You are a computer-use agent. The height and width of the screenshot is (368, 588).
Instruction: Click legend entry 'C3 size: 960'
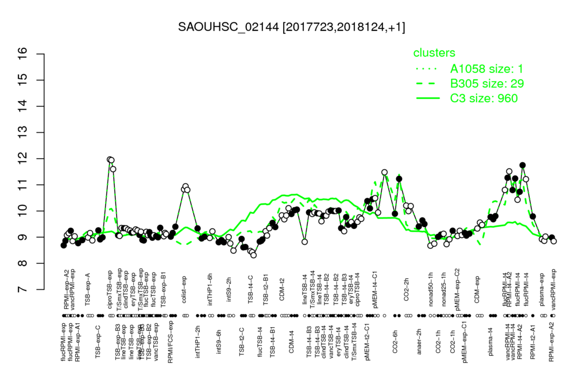click(483, 98)
